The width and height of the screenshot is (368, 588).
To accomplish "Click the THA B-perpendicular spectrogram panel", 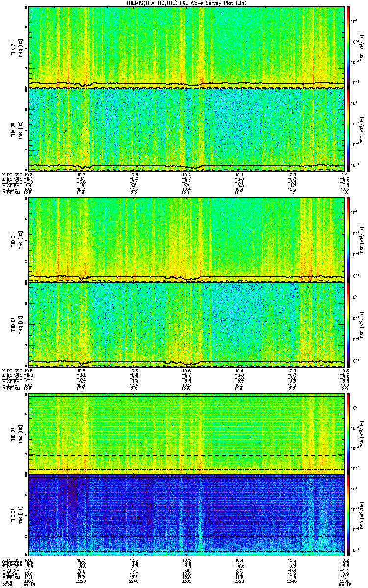I will pos(186,48).
